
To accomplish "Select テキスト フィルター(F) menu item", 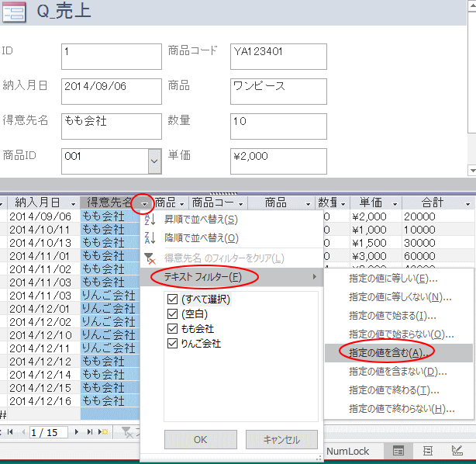I will pos(231,277).
